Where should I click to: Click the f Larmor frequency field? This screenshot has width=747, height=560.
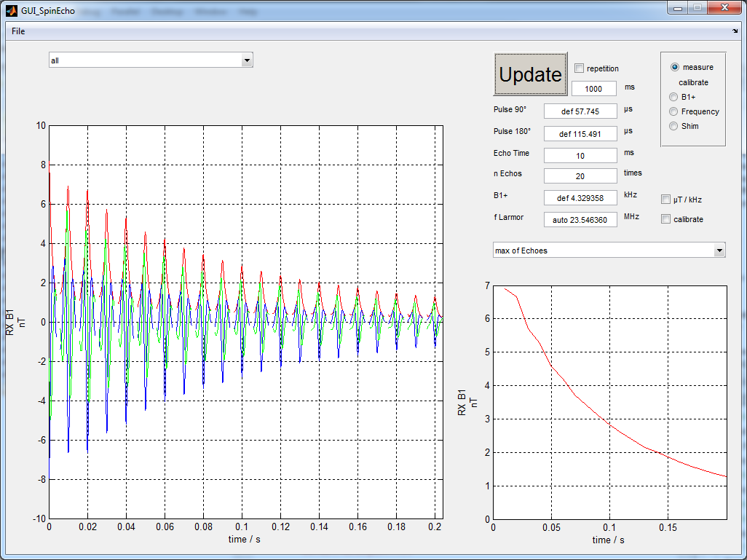[580, 220]
